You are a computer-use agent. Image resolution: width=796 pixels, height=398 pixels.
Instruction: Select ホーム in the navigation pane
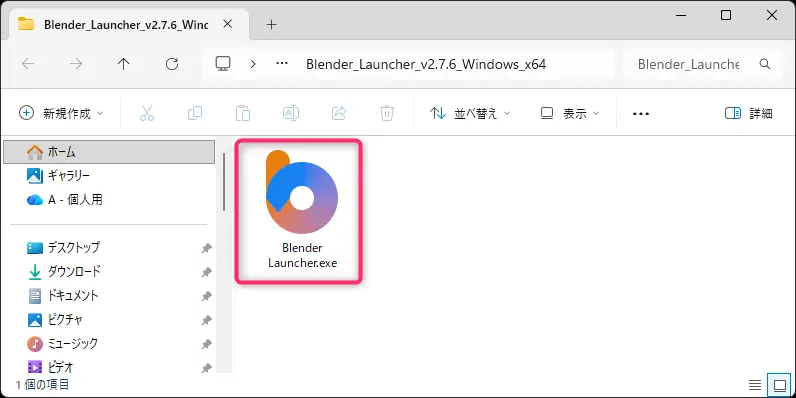point(109,152)
